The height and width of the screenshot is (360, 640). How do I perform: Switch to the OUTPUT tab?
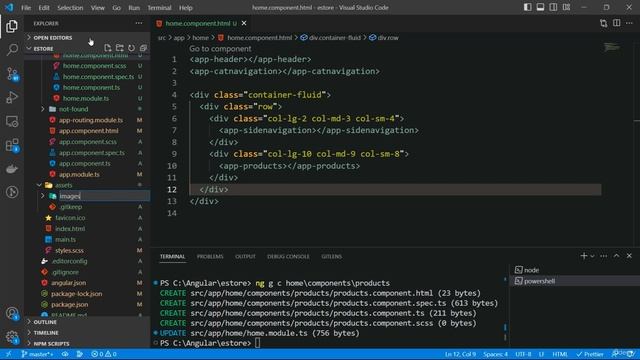coord(245,256)
